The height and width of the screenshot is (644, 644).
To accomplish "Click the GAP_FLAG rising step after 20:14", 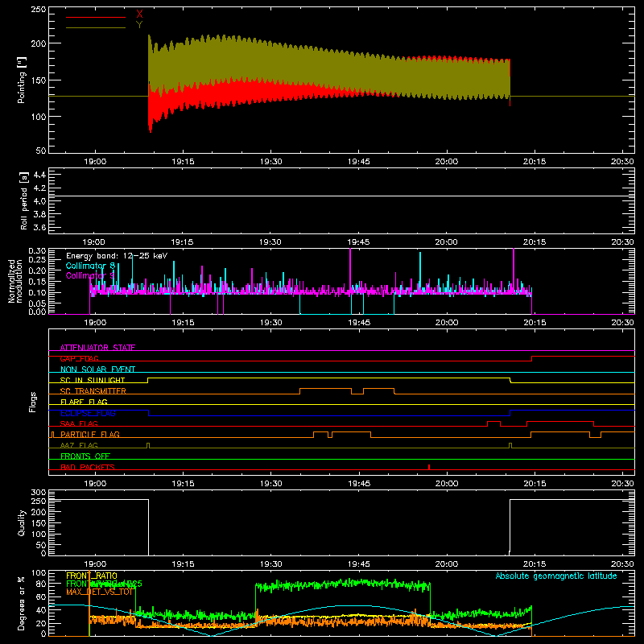I will [532, 358].
